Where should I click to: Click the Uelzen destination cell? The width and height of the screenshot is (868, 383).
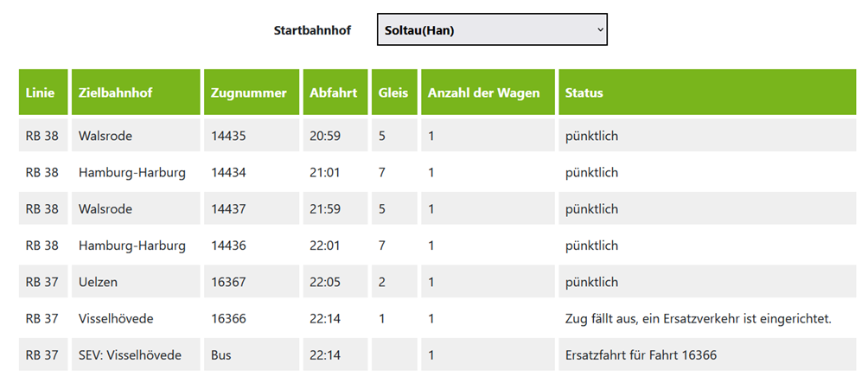tap(136, 282)
